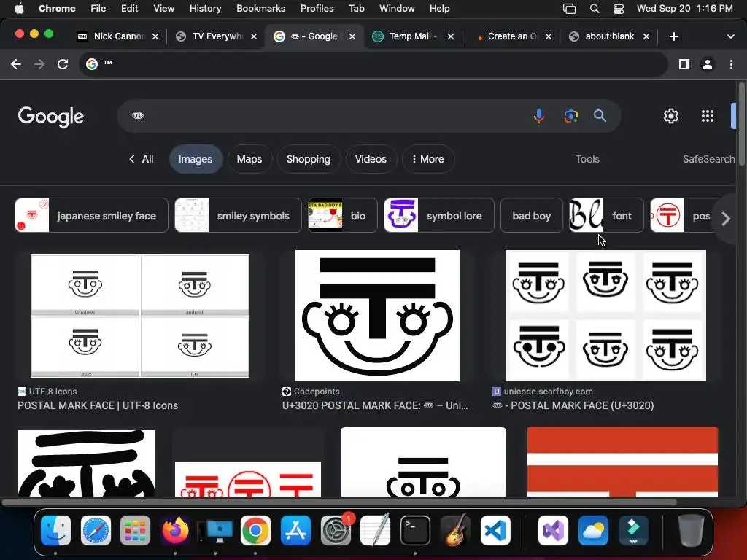Open U+3020 POSTAL MARK FACE Codepoints link
The image size is (747, 560).
[x=375, y=405]
